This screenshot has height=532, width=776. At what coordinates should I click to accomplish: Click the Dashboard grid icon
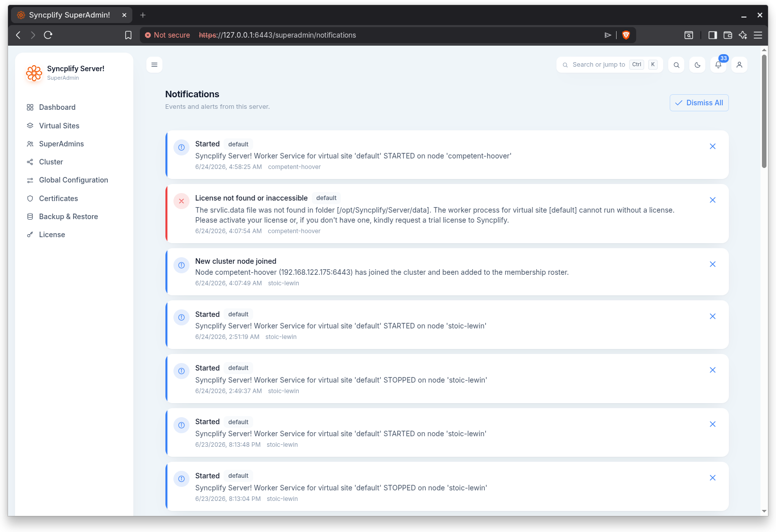coord(30,107)
